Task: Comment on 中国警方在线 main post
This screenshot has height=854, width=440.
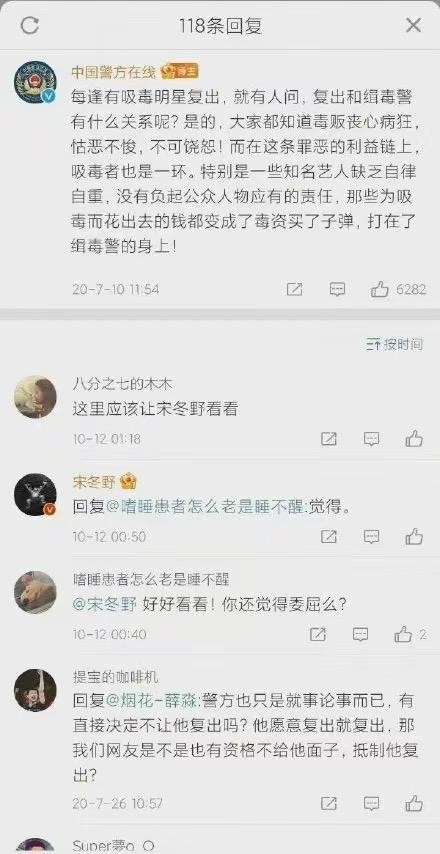Action: point(338,289)
